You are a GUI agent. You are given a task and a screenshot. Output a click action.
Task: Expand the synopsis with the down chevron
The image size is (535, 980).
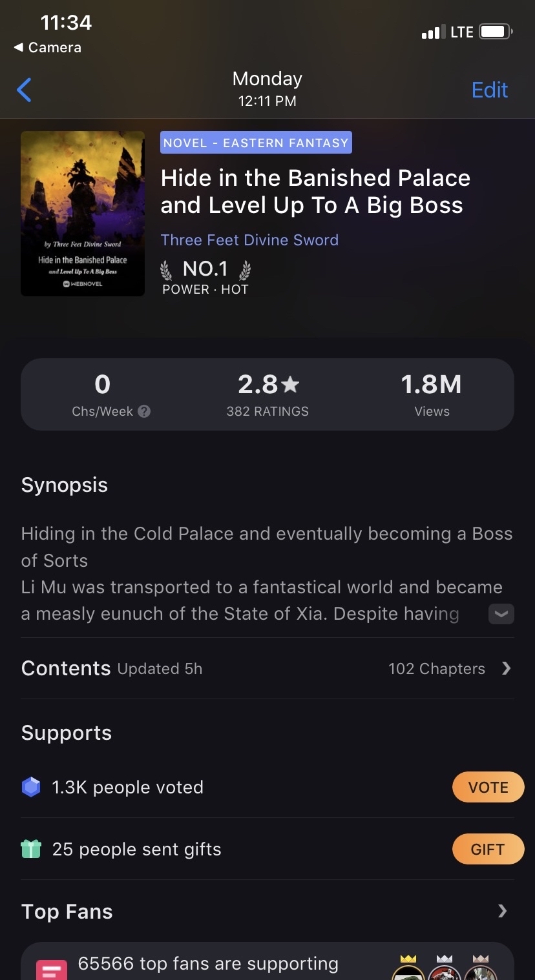pyautogui.click(x=501, y=614)
